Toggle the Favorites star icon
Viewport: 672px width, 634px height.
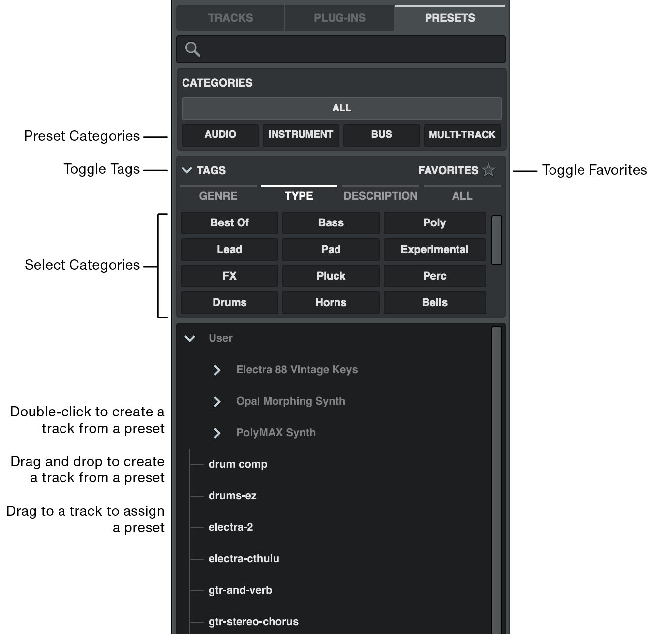(x=489, y=170)
